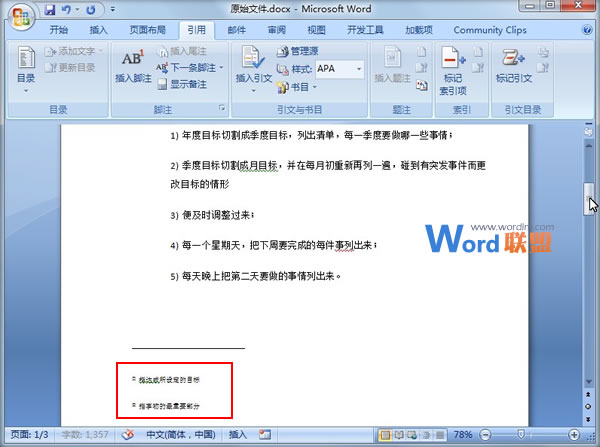The height and width of the screenshot is (447, 600).
Task: Click proofing errors icon in status bar
Action: 128,435
